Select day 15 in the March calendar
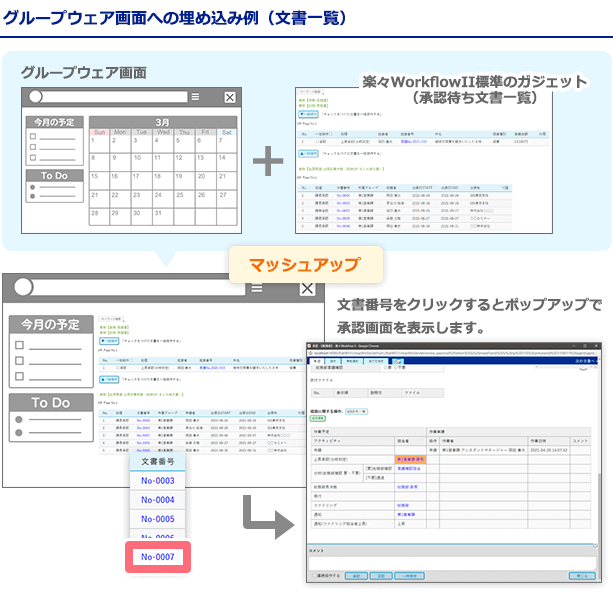Viewport: 613px width, 594px height. tap(99, 180)
